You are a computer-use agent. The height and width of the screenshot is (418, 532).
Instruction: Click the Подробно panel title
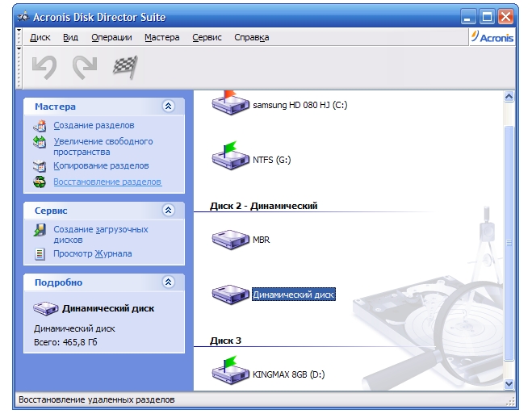[58, 282]
